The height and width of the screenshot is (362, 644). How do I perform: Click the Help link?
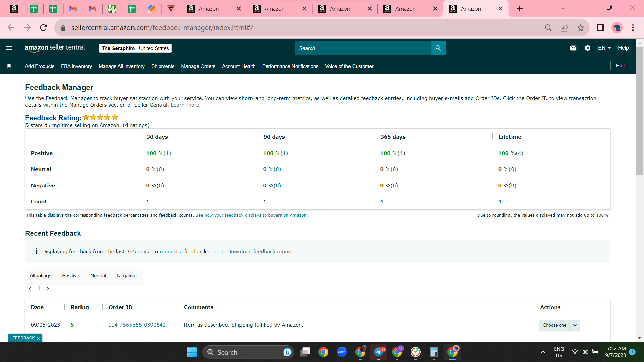623,48
